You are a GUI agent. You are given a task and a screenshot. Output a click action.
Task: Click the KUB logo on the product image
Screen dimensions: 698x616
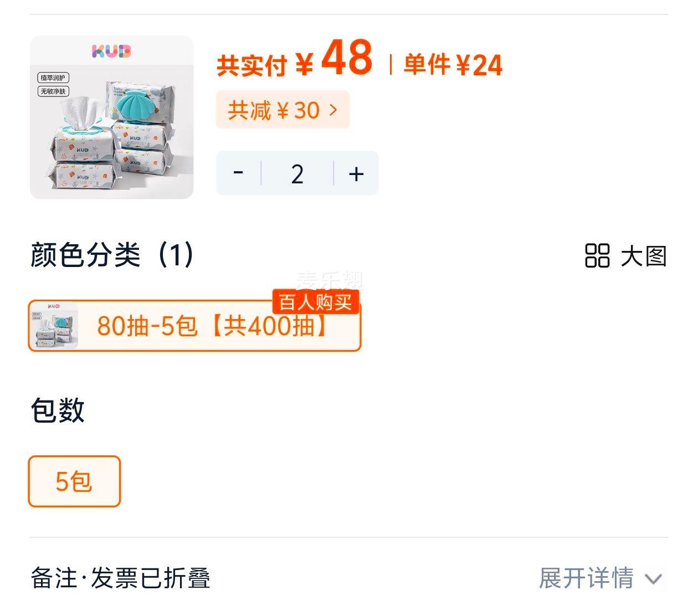[111, 52]
